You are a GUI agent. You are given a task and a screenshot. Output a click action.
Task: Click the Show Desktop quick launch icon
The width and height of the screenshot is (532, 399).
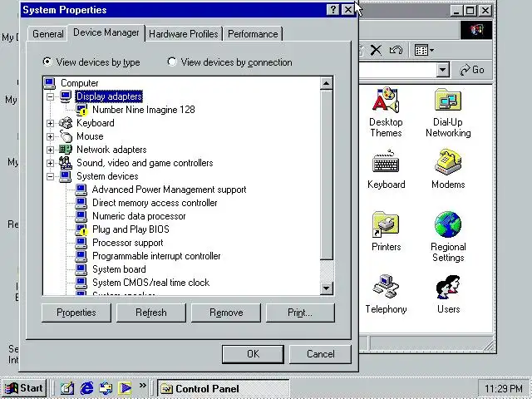[67, 388]
